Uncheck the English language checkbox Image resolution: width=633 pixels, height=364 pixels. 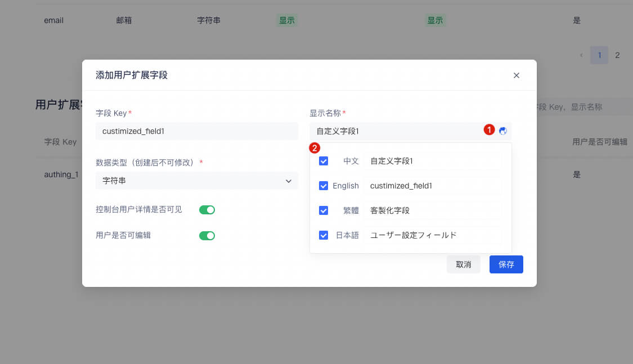click(x=324, y=186)
